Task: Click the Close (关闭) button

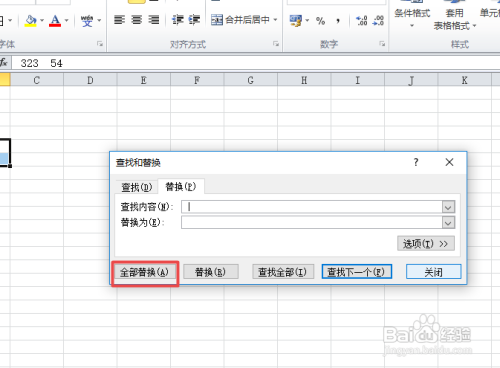Action: click(x=434, y=272)
